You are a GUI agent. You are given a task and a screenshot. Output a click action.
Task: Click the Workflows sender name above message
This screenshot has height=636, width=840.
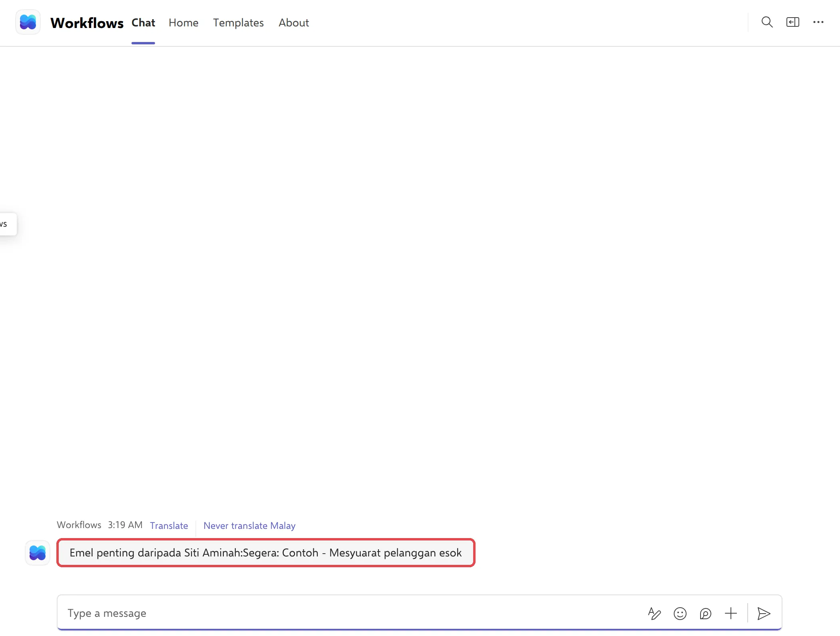79,525
